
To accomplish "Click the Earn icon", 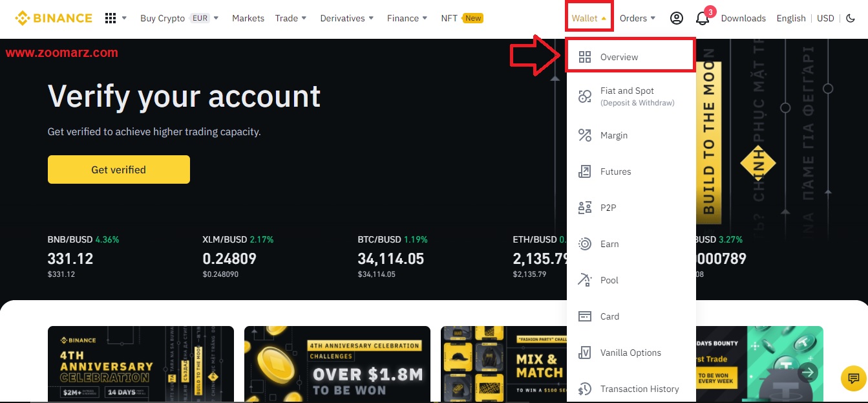I will click(585, 244).
